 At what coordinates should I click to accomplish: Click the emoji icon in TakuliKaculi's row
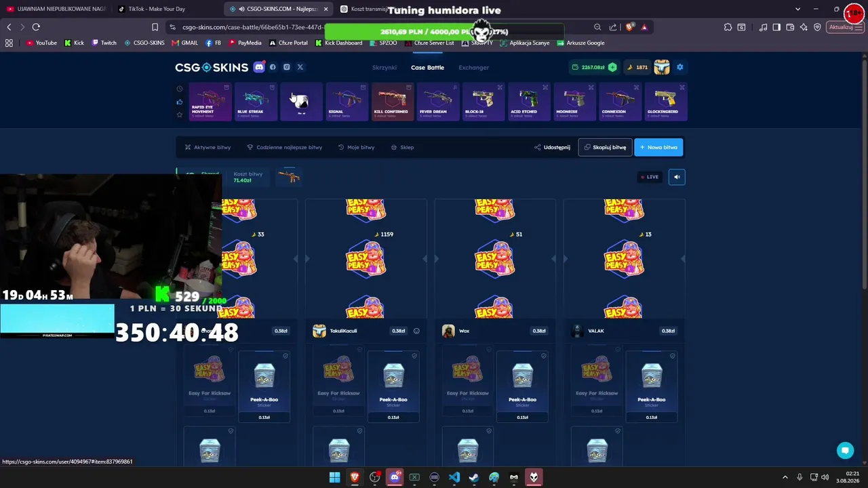416,331
